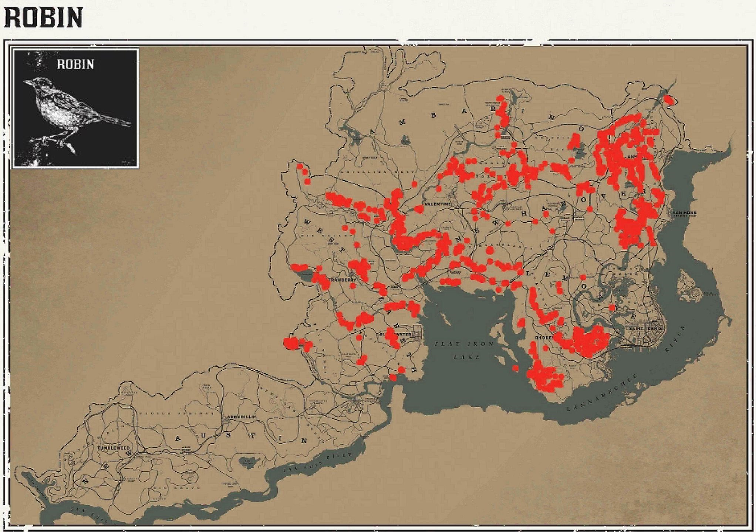Screen dimensions: 756x532
Task: Click the Strawberry town label
Action: tap(343, 280)
